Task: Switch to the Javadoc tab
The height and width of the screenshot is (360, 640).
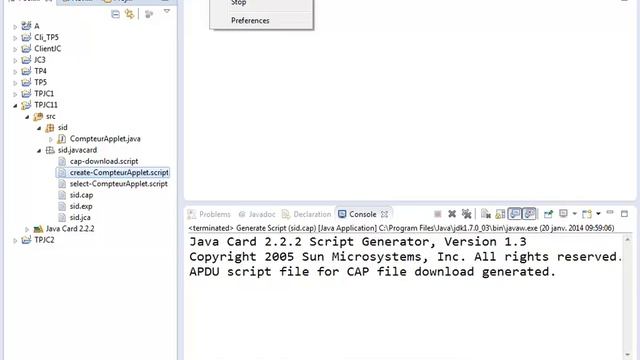Action: pos(257,214)
